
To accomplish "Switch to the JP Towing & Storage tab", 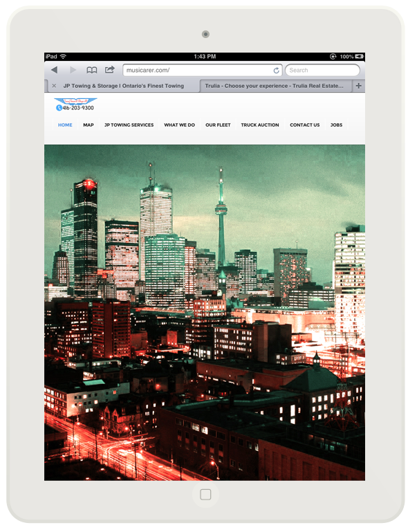I will 124,86.
